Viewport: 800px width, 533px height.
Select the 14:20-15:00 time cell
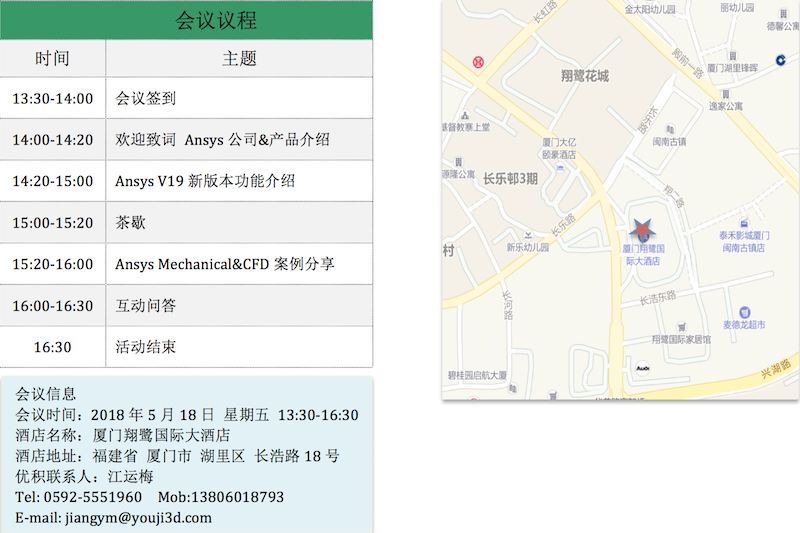(x=53, y=181)
